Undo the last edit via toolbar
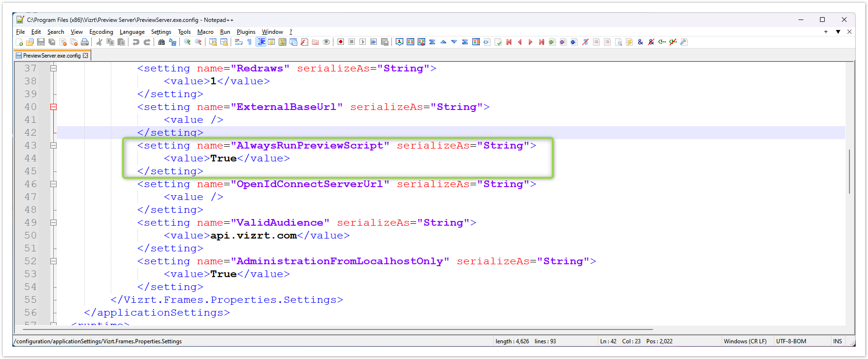This screenshot has width=868, height=359. point(136,42)
